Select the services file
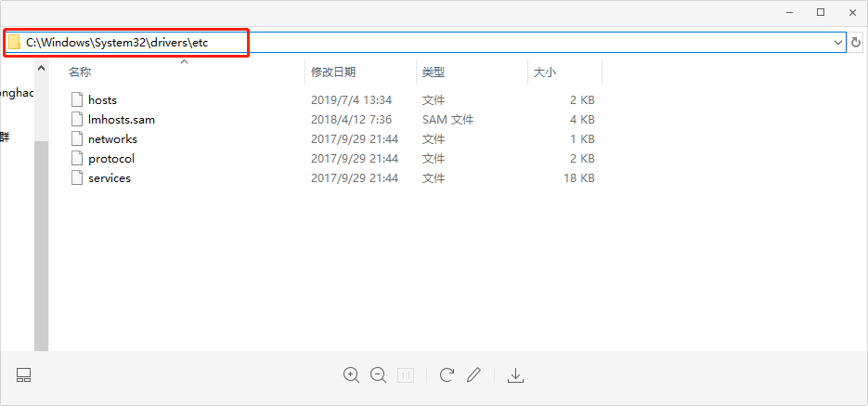The height and width of the screenshot is (406, 868). (x=109, y=177)
